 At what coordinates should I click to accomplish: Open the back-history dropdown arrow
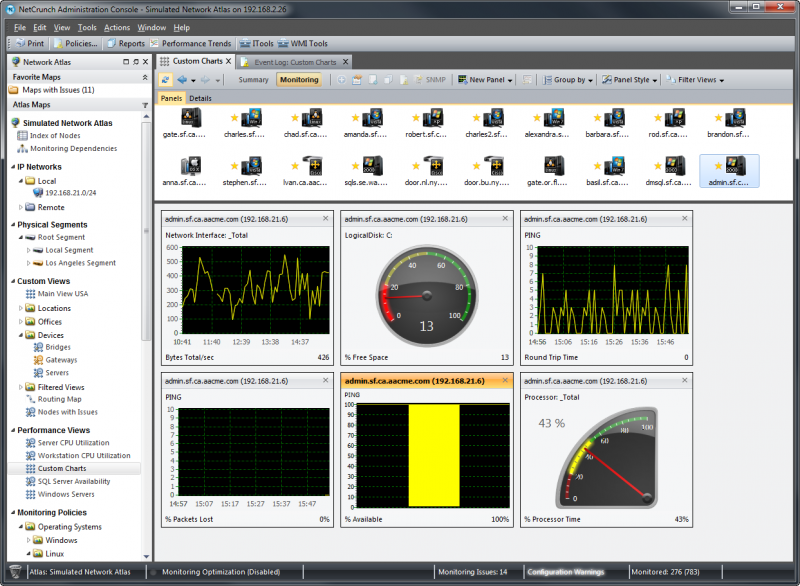[x=193, y=81]
